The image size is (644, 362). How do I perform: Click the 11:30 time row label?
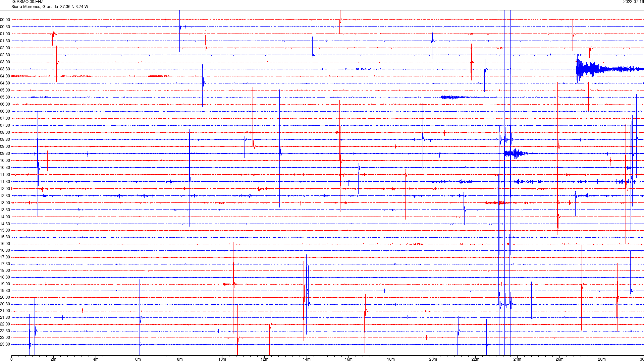pos(5,182)
